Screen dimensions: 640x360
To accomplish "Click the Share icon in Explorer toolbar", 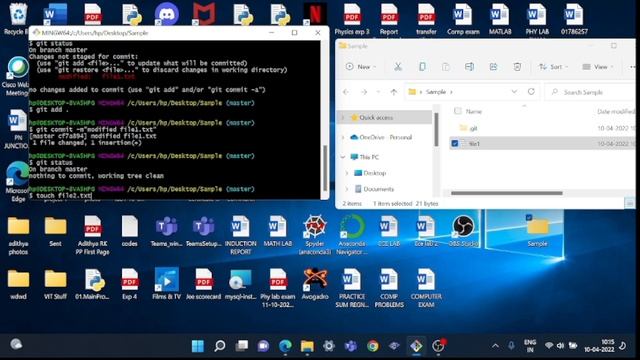I will click(x=493, y=67).
